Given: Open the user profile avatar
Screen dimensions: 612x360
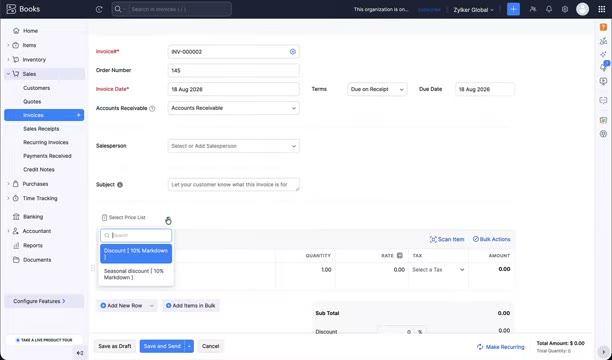Looking at the screenshot, I should pyautogui.click(x=582, y=9).
